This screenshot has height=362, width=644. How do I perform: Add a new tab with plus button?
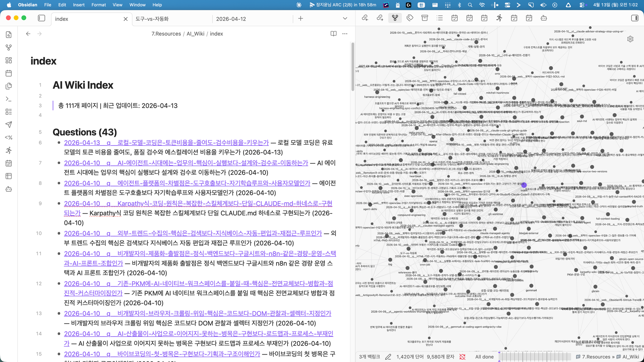[x=300, y=19]
